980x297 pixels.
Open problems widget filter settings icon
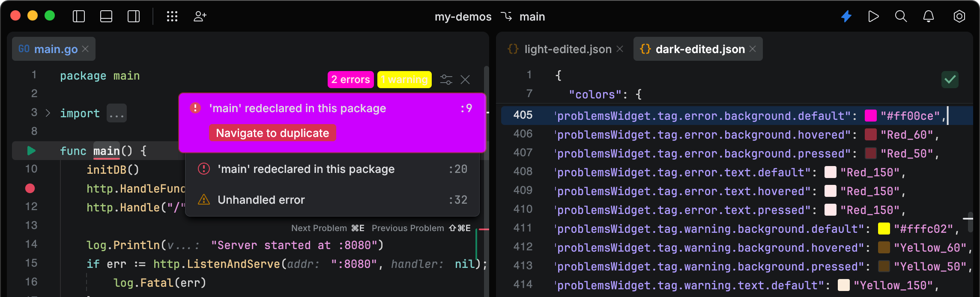446,80
